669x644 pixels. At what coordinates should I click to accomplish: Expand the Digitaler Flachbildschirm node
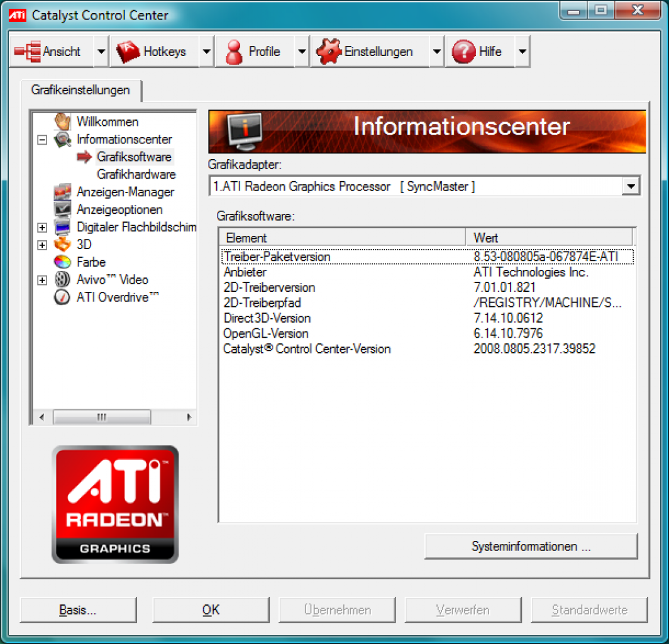pos(42,228)
